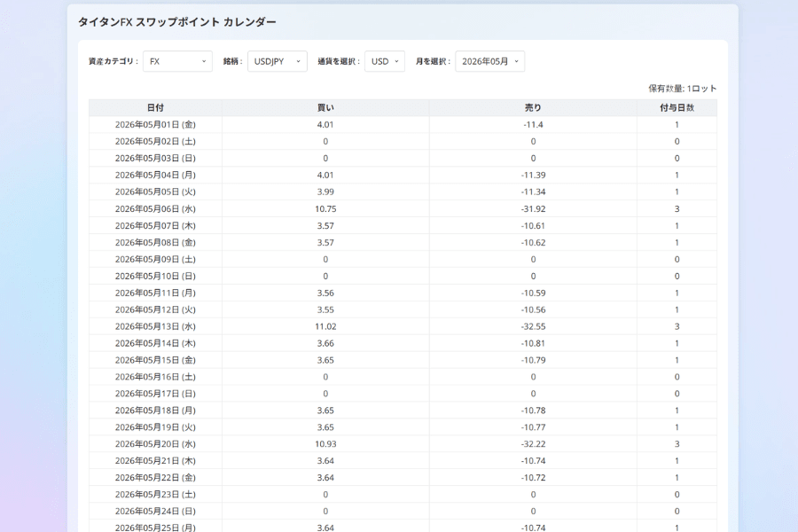
Task: Select the date cell 2026年05月11日 (月)
Action: (155, 293)
